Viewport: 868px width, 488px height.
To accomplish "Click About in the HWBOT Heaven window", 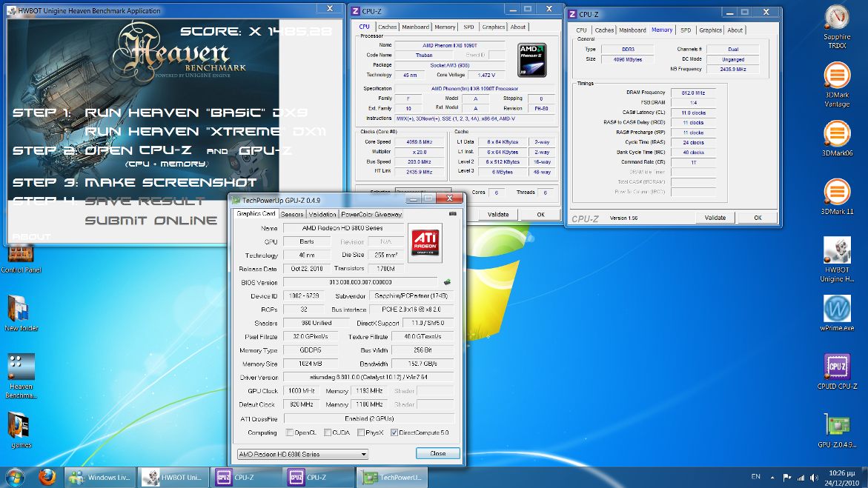I will point(32,237).
